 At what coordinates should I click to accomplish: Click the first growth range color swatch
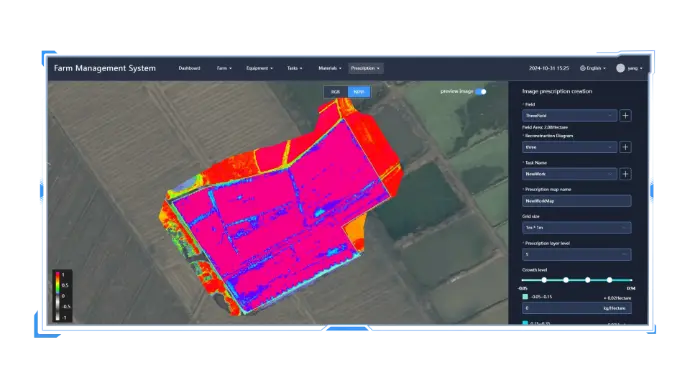tap(525, 297)
